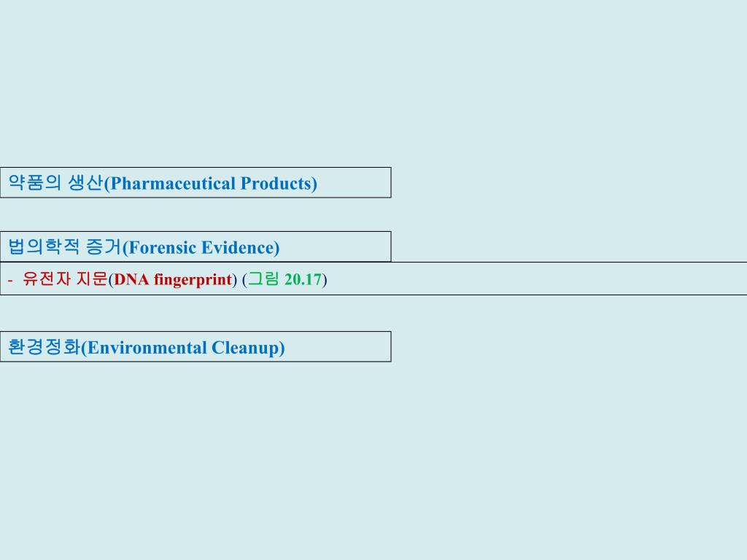Viewport: 747px width, 560px height.
Task: Click the Korean heading 법의학적 증거
Action: point(65,246)
